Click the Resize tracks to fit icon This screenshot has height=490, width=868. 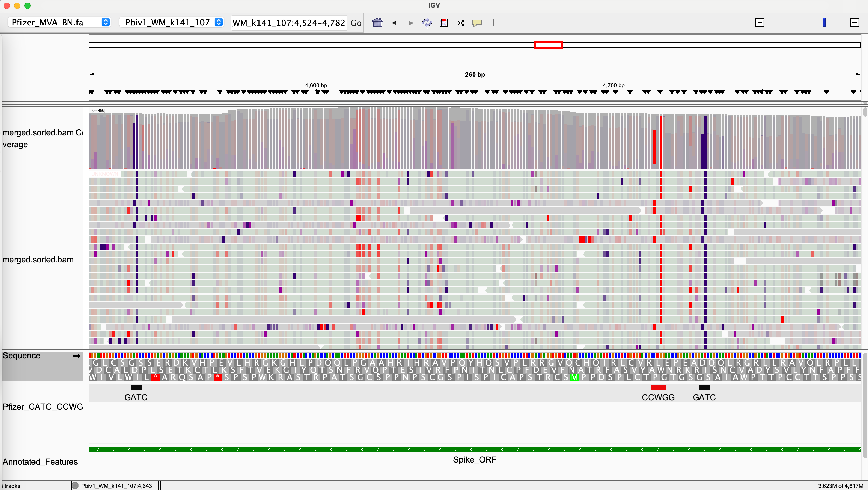(460, 23)
